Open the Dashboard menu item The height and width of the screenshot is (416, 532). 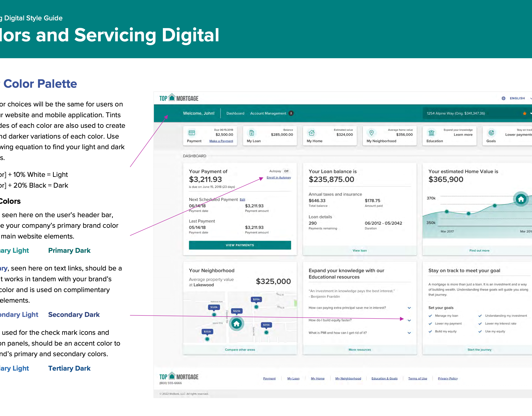point(235,114)
